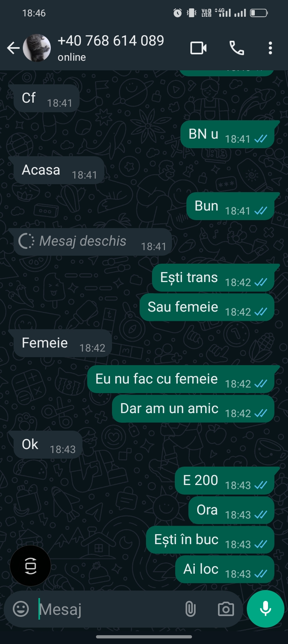Image resolution: width=288 pixels, height=644 pixels.
Task: Start a video call
Action: pyautogui.click(x=198, y=48)
